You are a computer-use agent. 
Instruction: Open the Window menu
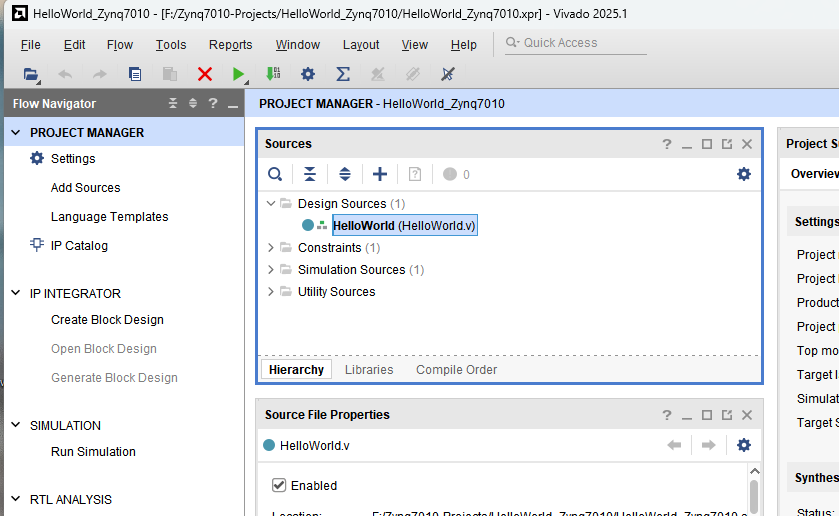coord(298,44)
